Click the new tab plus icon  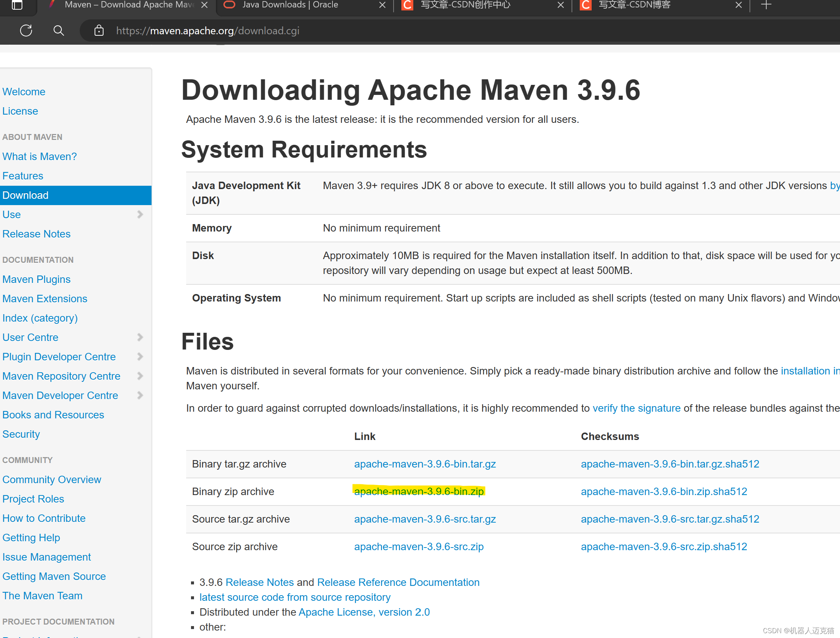coord(766,5)
